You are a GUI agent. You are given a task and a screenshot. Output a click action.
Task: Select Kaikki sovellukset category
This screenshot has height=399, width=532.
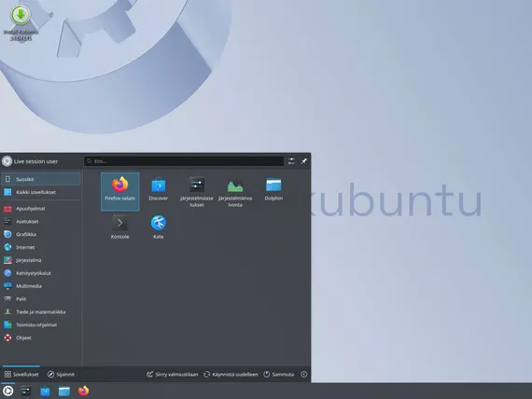click(x=41, y=192)
